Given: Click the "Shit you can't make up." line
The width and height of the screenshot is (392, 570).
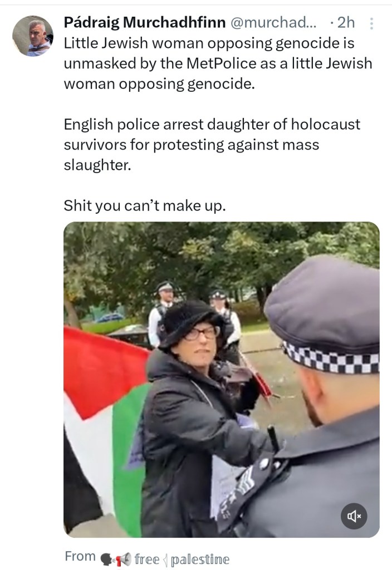Looking at the screenshot, I should (145, 206).
